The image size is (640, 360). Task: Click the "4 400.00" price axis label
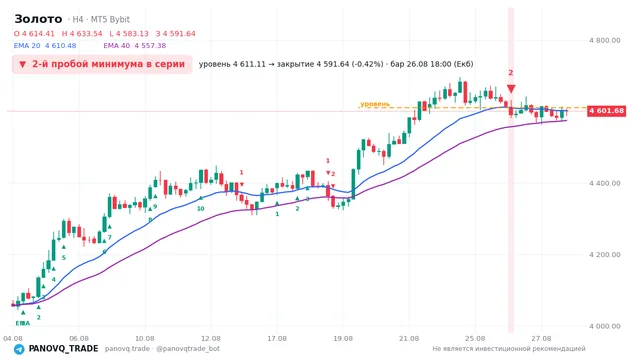pyautogui.click(x=604, y=183)
